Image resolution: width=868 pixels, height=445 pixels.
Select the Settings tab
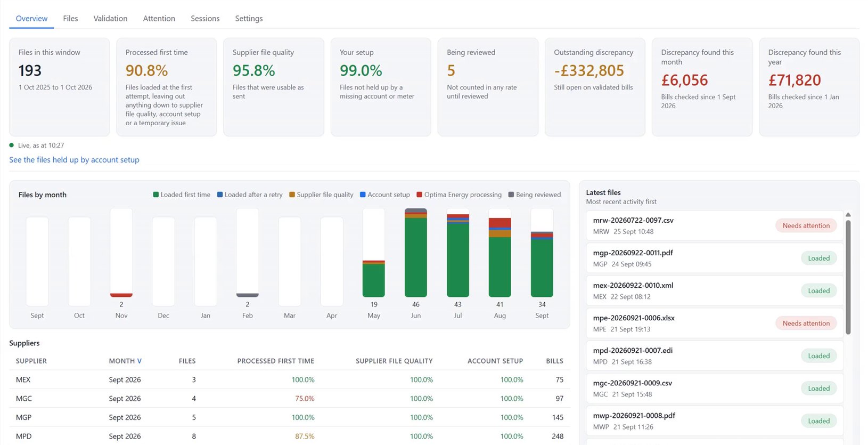[249, 18]
